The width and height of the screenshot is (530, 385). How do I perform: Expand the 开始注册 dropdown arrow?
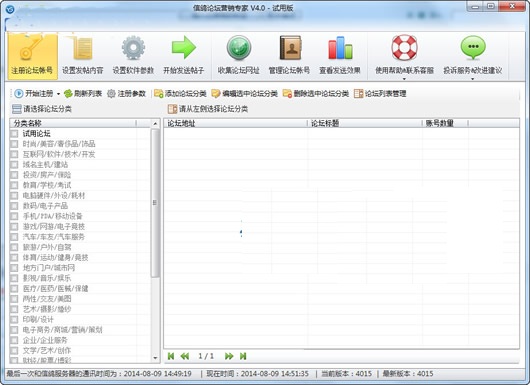(x=58, y=94)
